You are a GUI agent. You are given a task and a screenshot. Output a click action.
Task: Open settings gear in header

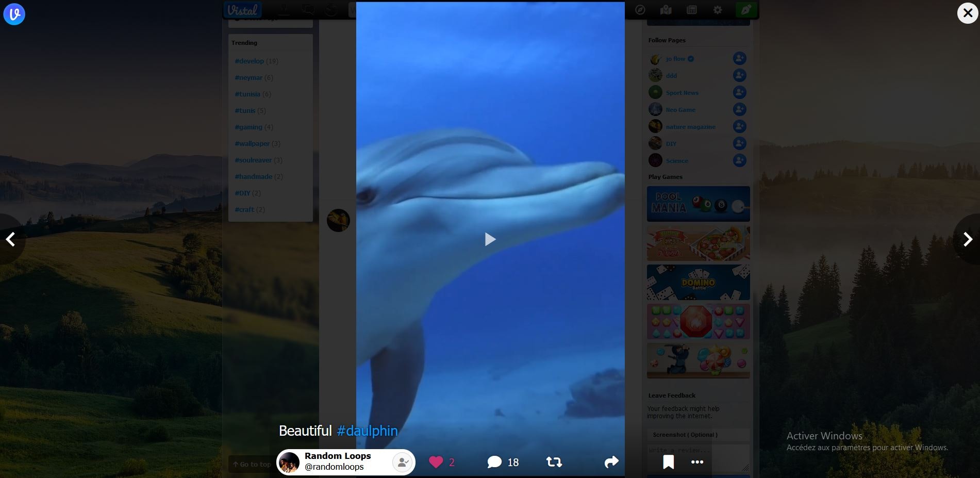718,10
